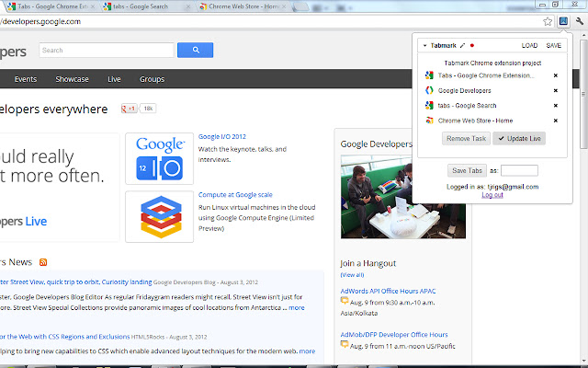Open the Compute Engine stacked-layers thumbnail
Viewport: 588px width, 368px height.
click(x=159, y=217)
